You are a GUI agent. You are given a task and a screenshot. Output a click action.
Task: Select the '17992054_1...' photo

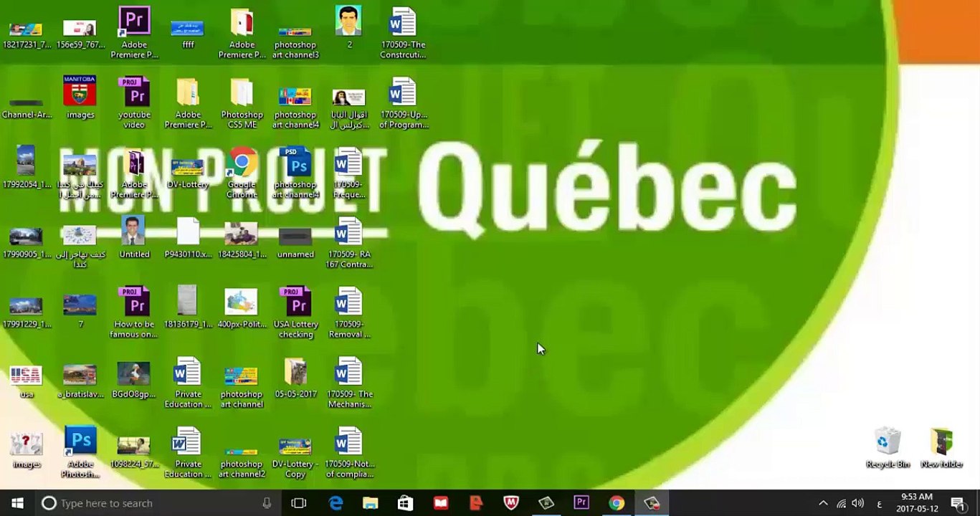(27, 168)
